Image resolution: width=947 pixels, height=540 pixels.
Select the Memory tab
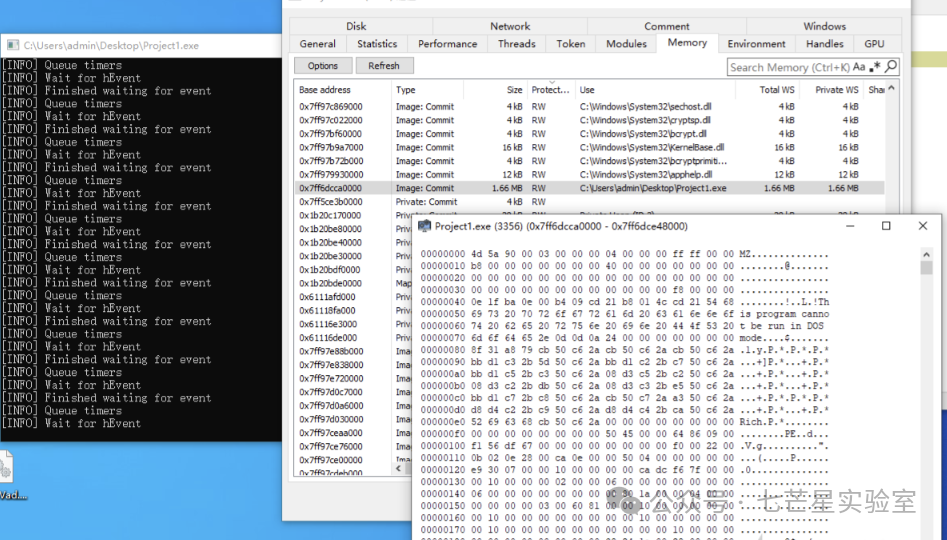(x=687, y=43)
